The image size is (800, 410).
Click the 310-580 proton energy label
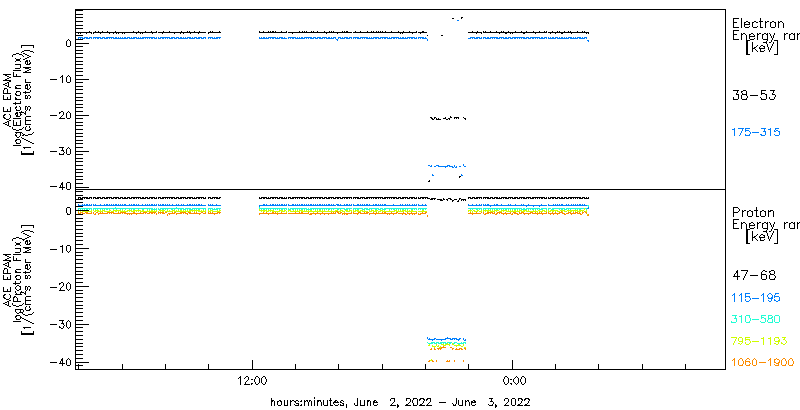(756, 320)
